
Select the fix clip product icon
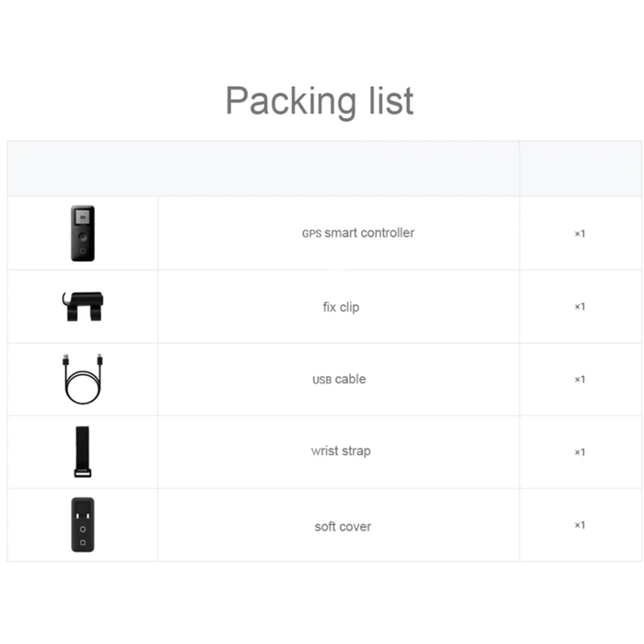tap(83, 307)
